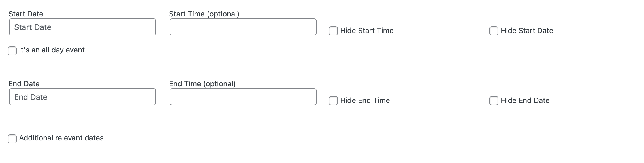The height and width of the screenshot is (163, 644).
Task: Enable the Hide Start Time checkbox
Action: click(333, 31)
